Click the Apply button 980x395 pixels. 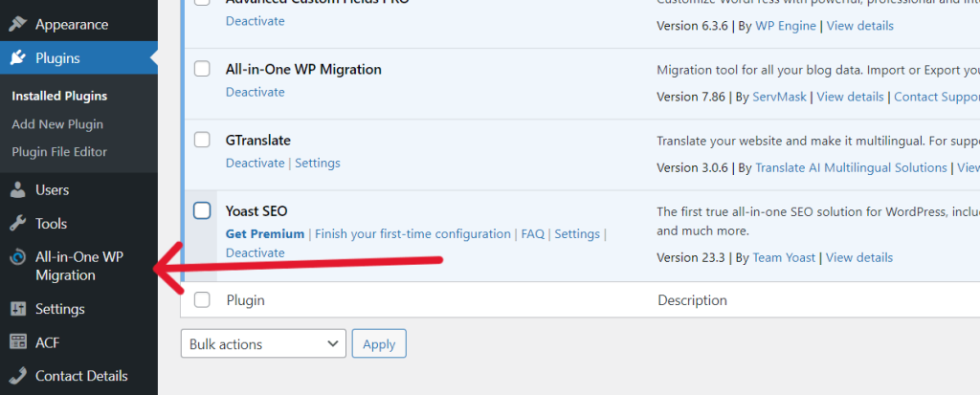point(379,343)
